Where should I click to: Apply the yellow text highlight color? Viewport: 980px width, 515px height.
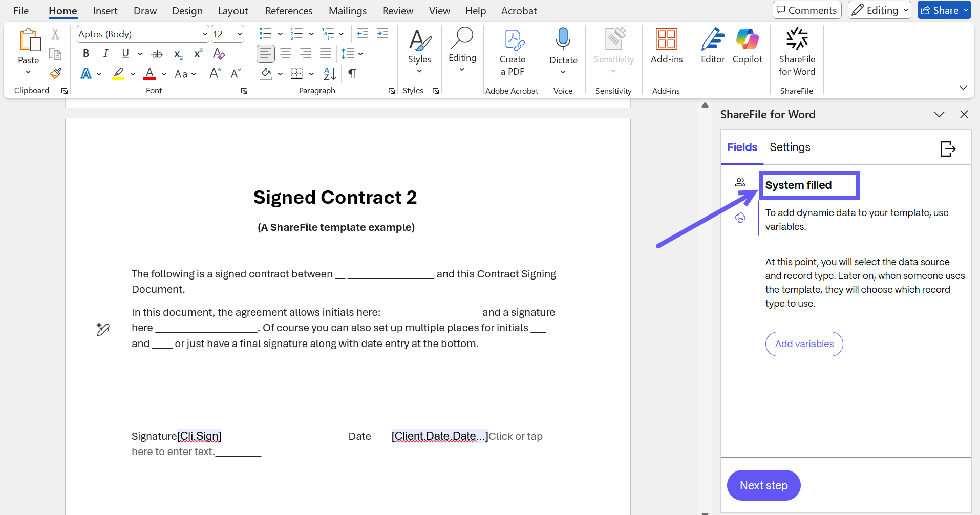[x=119, y=74]
